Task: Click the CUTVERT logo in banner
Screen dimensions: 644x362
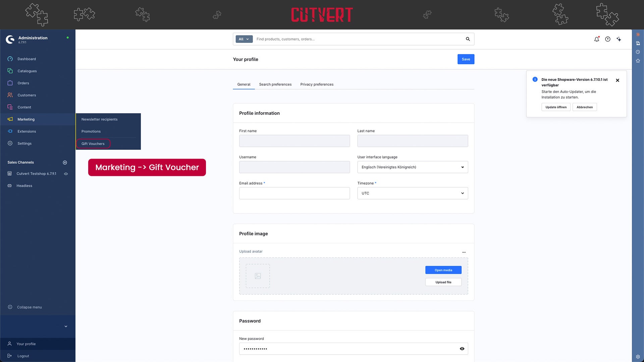Action: tap(322, 15)
